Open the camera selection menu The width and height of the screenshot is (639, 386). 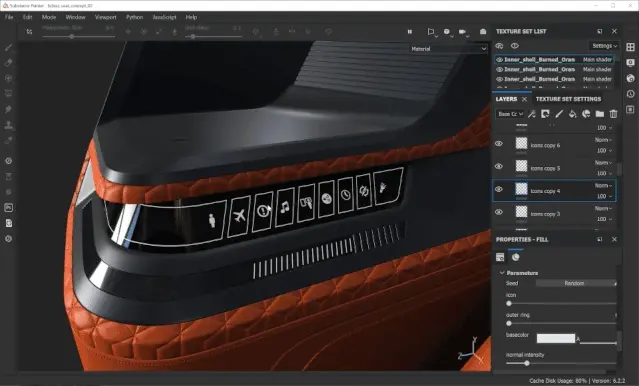point(463,32)
